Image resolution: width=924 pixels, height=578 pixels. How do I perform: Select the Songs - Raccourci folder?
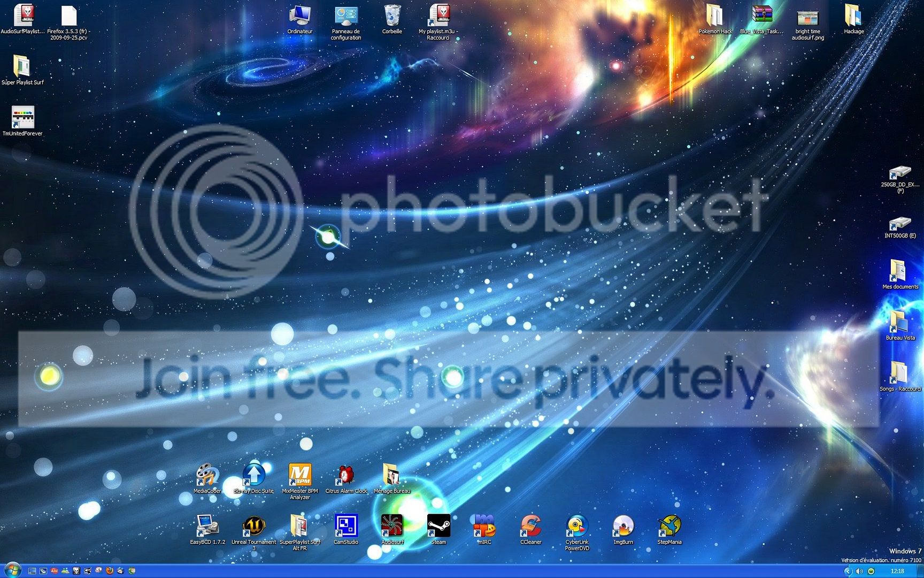coord(900,377)
